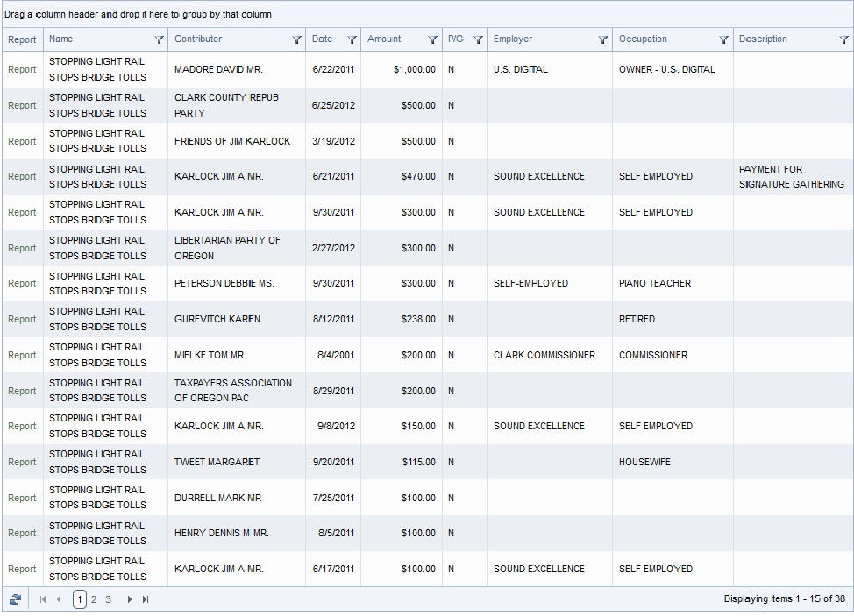
Task: Select employer U.S. DIGITAL
Action: (521, 69)
